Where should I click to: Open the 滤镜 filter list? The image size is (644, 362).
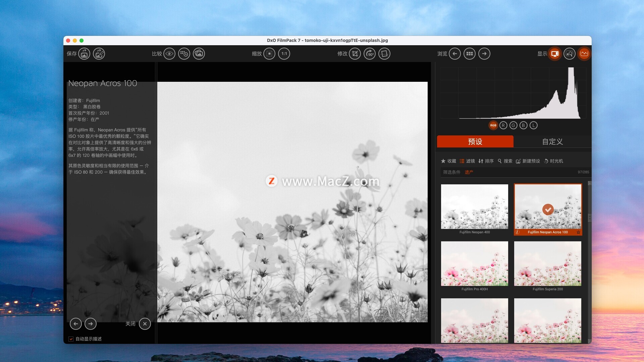[x=467, y=161]
